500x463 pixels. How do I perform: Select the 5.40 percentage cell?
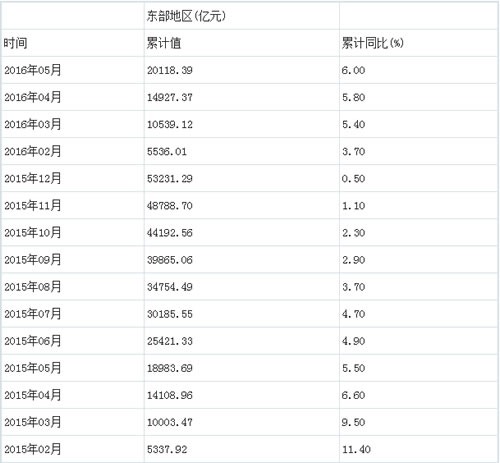tap(353, 124)
